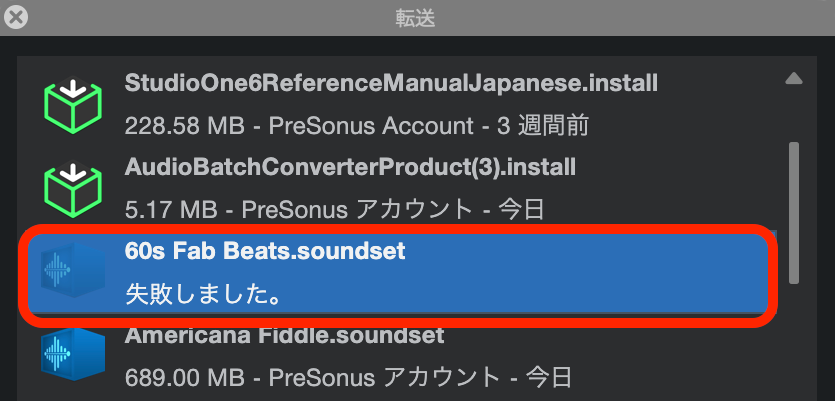Select AudioBatchConverterProduct(3).install file name
The width and height of the screenshot is (835, 401).
[x=350, y=168]
